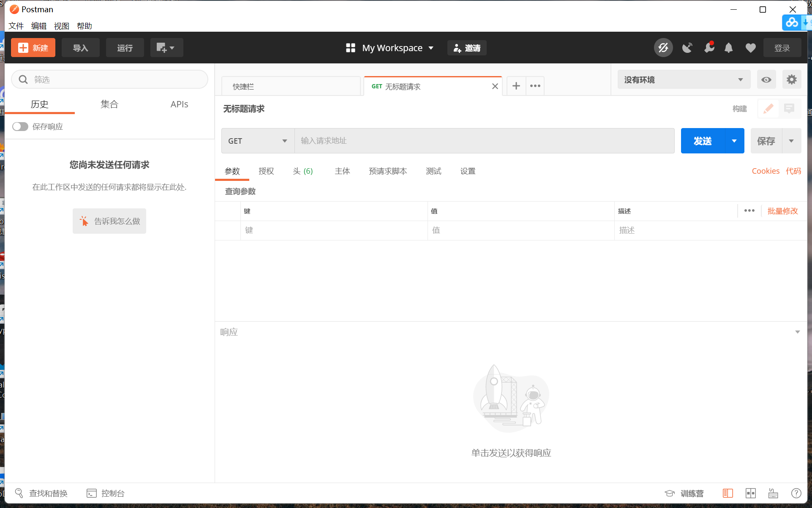The height and width of the screenshot is (508, 812).
Task: Expand the 没有环境 environment dropdown
Action: coord(683,79)
